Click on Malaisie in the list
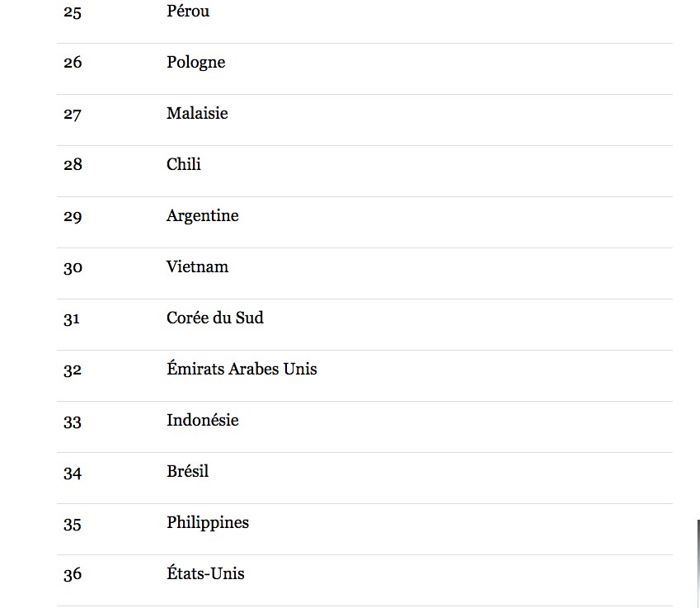 pyautogui.click(x=197, y=113)
